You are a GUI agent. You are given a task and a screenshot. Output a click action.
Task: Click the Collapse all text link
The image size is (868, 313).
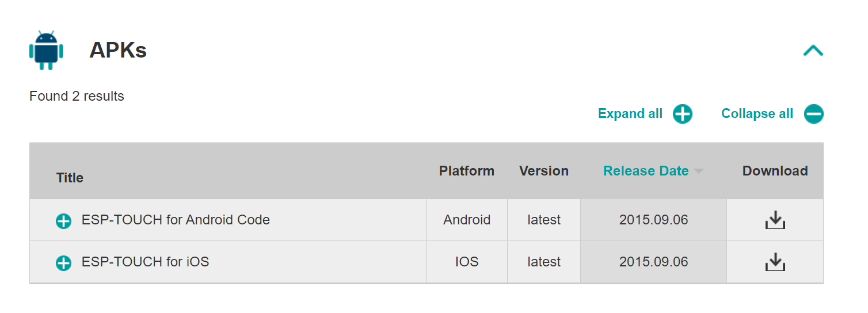757,114
